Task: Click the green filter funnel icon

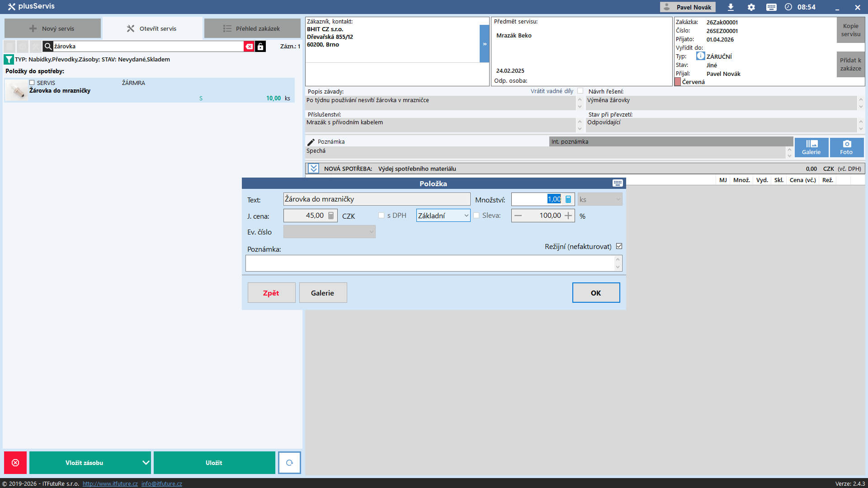Action: coord(9,59)
